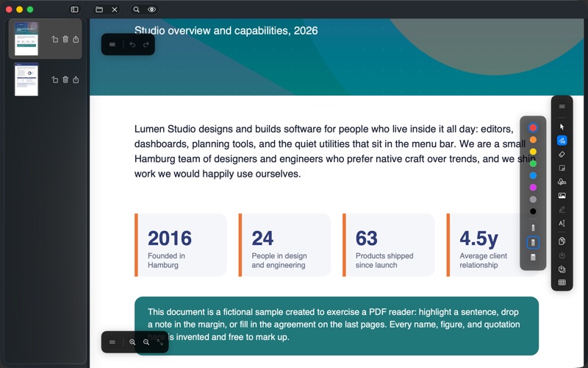This screenshot has height=368, width=588.
Task: Click the save-as copy icon
Action: [x=562, y=269]
